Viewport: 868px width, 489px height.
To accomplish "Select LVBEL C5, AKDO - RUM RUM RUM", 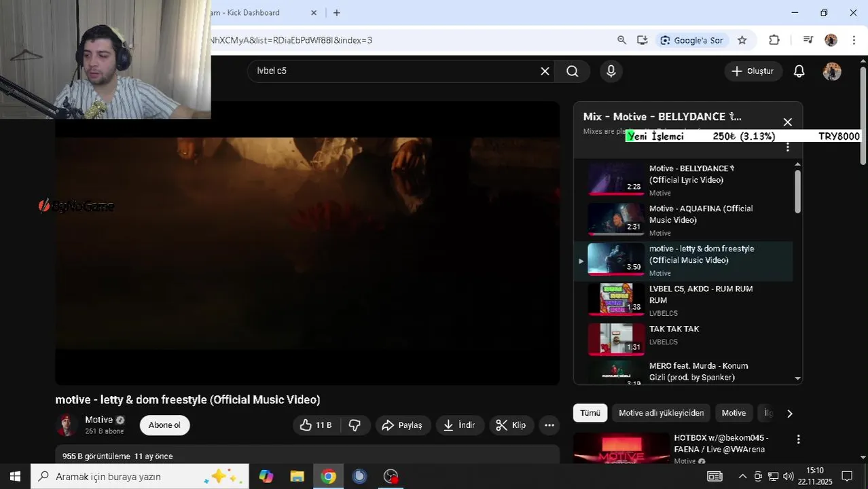I will pyautogui.click(x=683, y=300).
